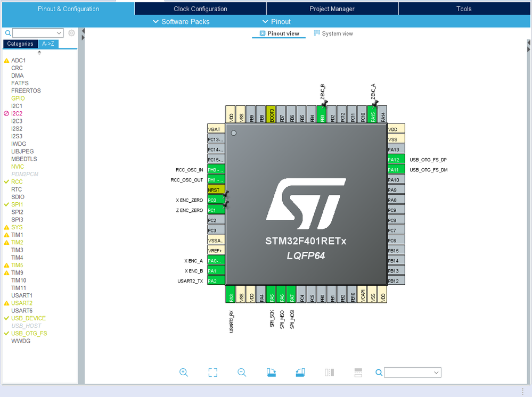This screenshot has height=397, width=532.
Task: Open the Project Manager tab
Action: 332,9
